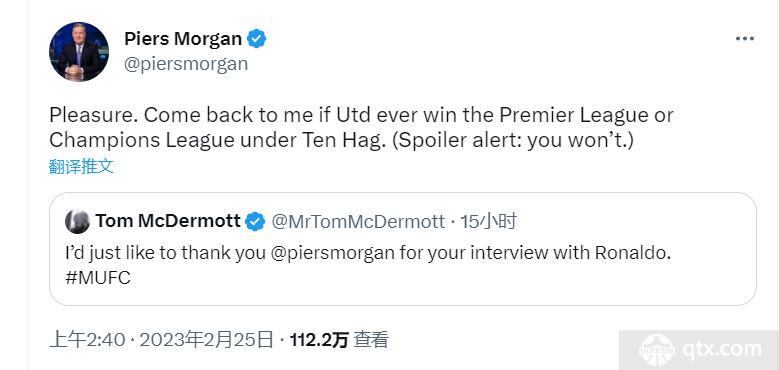The height and width of the screenshot is (370, 779).
Task: Click the 上午2:40 · 2023年2月25日 timestamp
Action: tap(161, 340)
